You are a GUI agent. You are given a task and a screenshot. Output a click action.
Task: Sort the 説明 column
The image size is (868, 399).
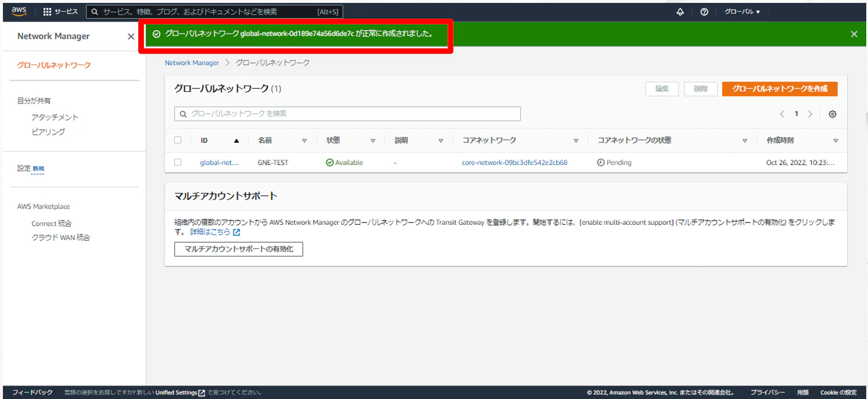[x=441, y=141]
